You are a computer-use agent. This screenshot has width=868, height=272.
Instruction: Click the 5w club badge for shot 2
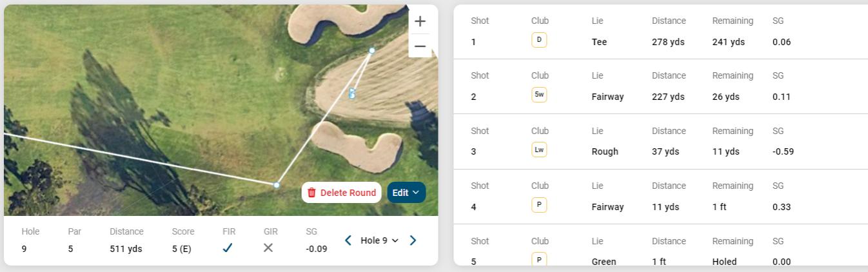coord(539,95)
